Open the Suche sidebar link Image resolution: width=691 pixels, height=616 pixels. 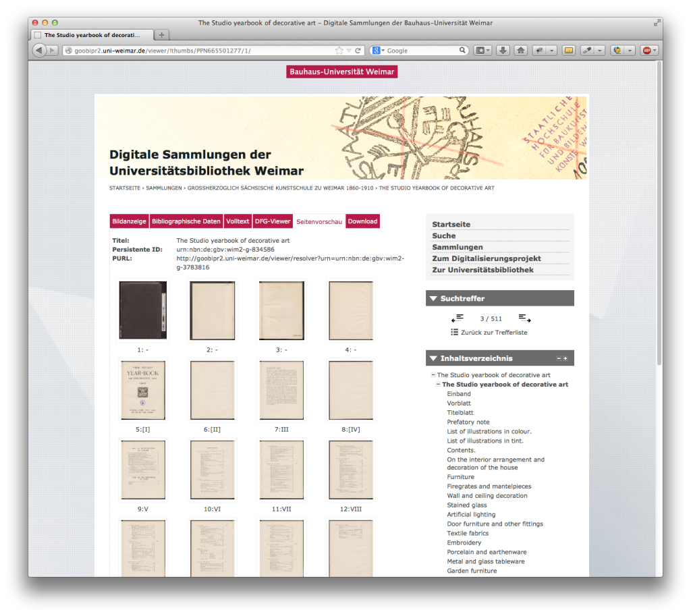[444, 235]
